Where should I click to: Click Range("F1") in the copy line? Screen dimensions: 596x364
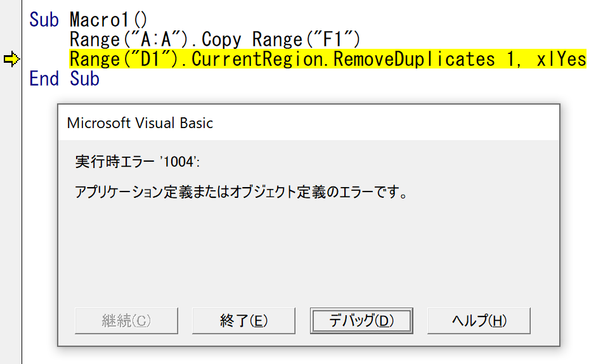306,39
